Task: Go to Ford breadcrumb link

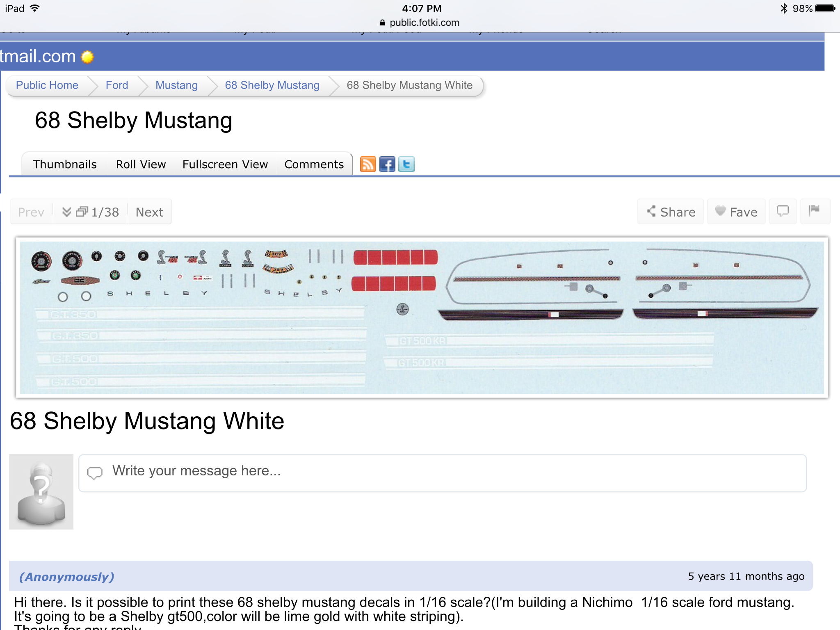Action: click(117, 85)
